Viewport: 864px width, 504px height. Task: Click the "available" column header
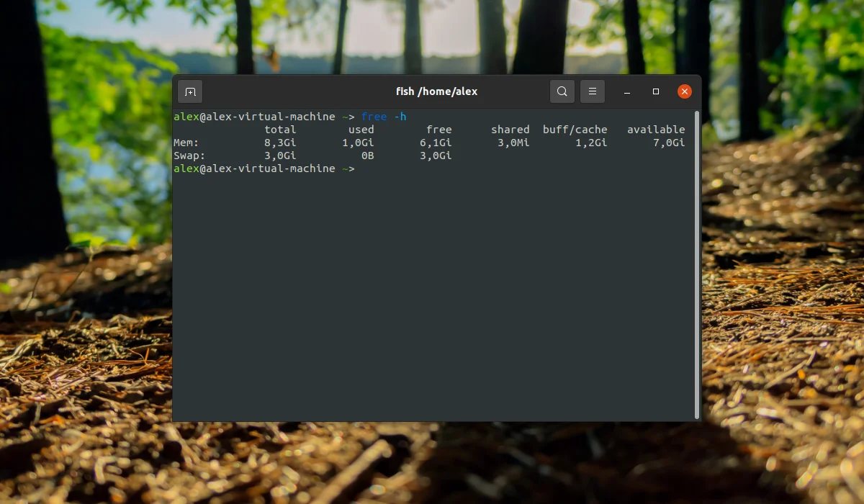point(656,130)
